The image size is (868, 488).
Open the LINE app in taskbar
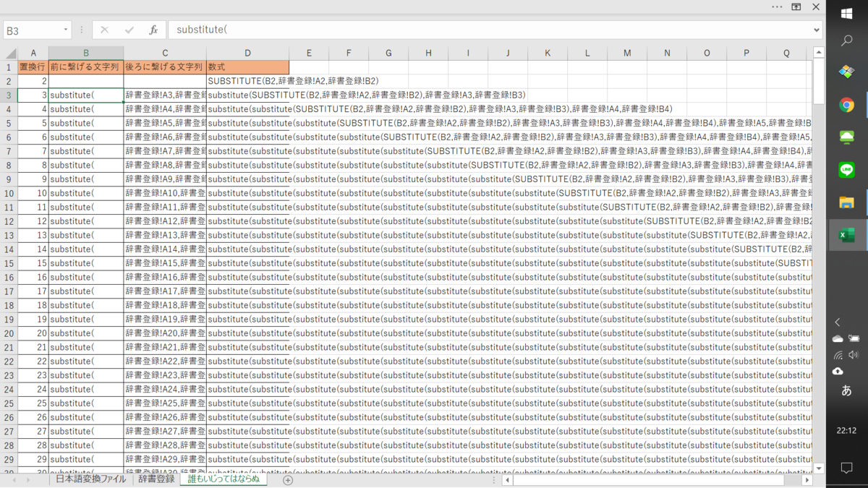pyautogui.click(x=846, y=170)
